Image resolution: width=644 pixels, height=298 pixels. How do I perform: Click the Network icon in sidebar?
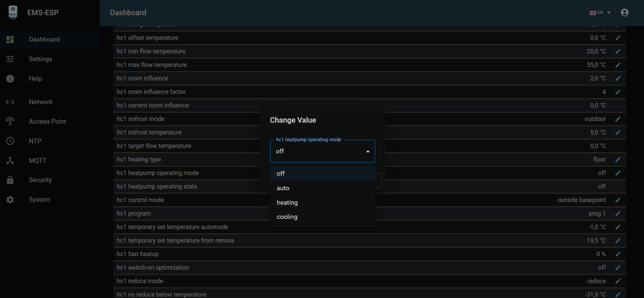pos(10,102)
